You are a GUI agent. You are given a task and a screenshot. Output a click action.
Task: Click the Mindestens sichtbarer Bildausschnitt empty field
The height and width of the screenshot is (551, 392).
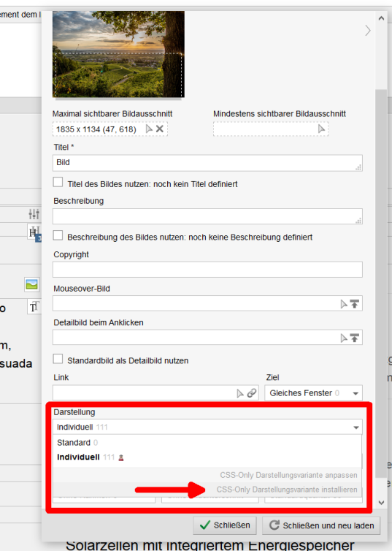[x=270, y=129]
